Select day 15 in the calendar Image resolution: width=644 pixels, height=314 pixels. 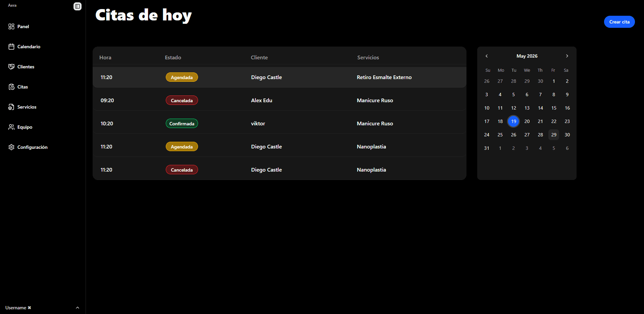pos(554,108)
